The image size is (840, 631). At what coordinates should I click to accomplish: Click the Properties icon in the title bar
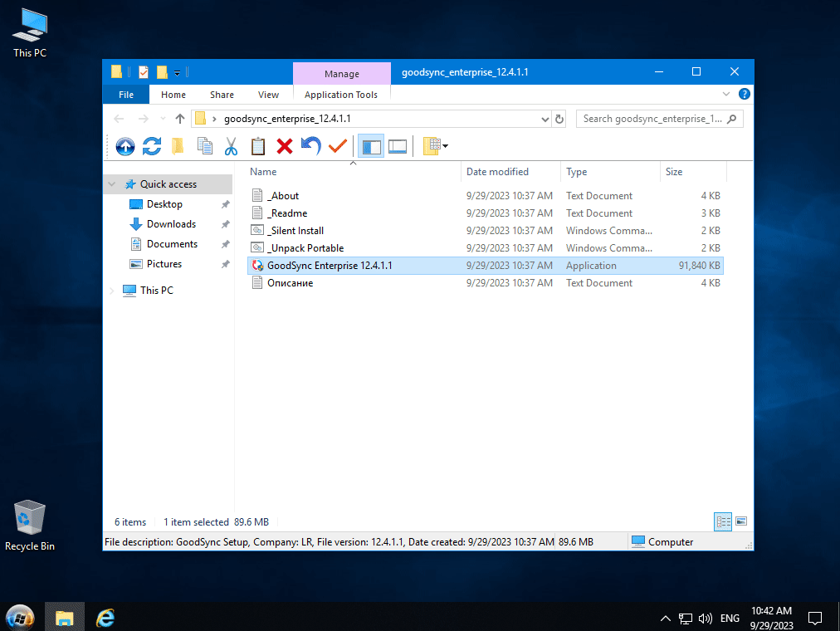(x=143, y=71)
